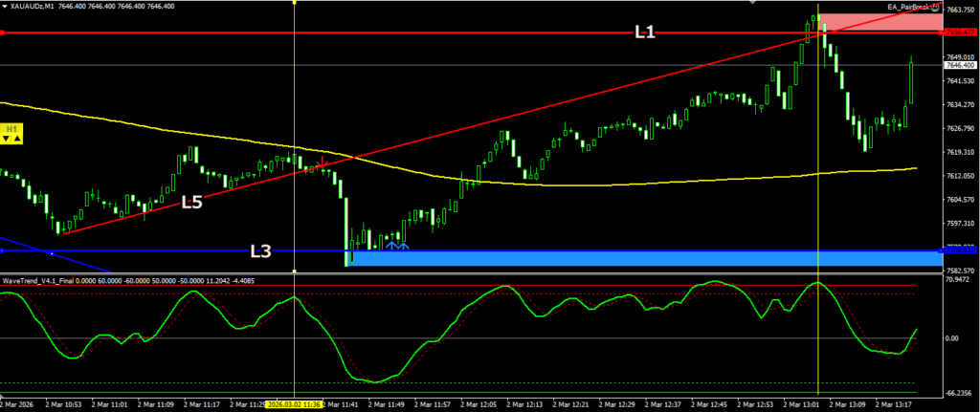Click the yellow up arrow under H1
Image resolution: width=980 pixels, height=412 pixels.
click(x=17, y=140)
